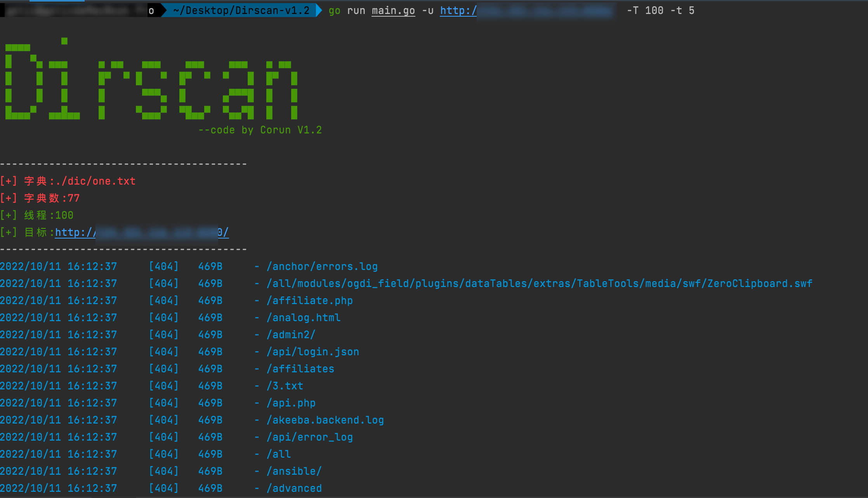The image size is (868, 498).
Task: Click the /akeeba.backend.log result path
Action: [325, 420]
